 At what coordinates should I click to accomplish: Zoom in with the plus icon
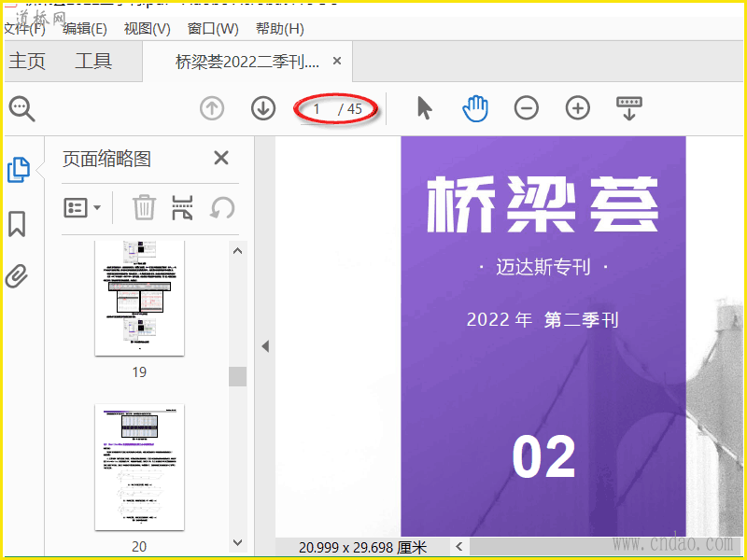coord(578,108)
